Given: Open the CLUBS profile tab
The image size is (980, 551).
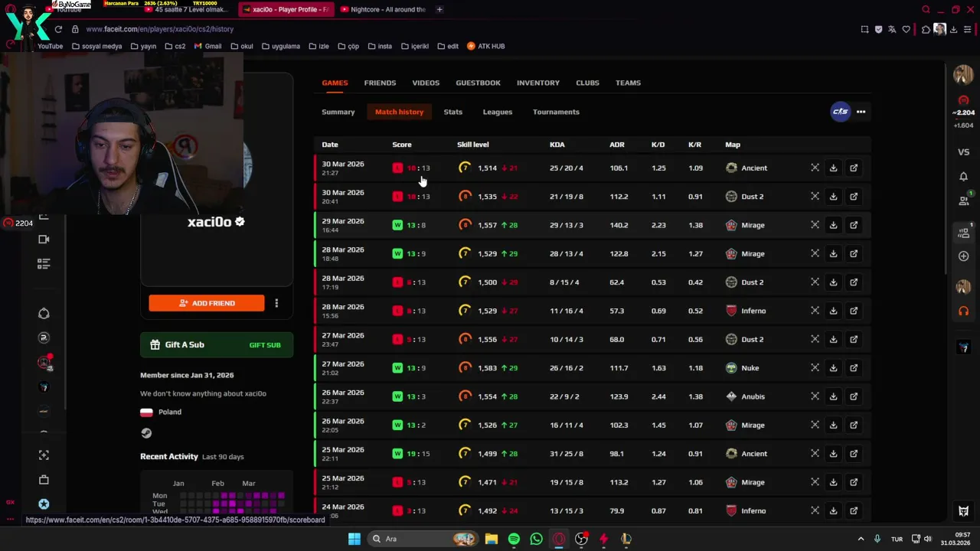Looking at the screenshot, I should 587,83.
